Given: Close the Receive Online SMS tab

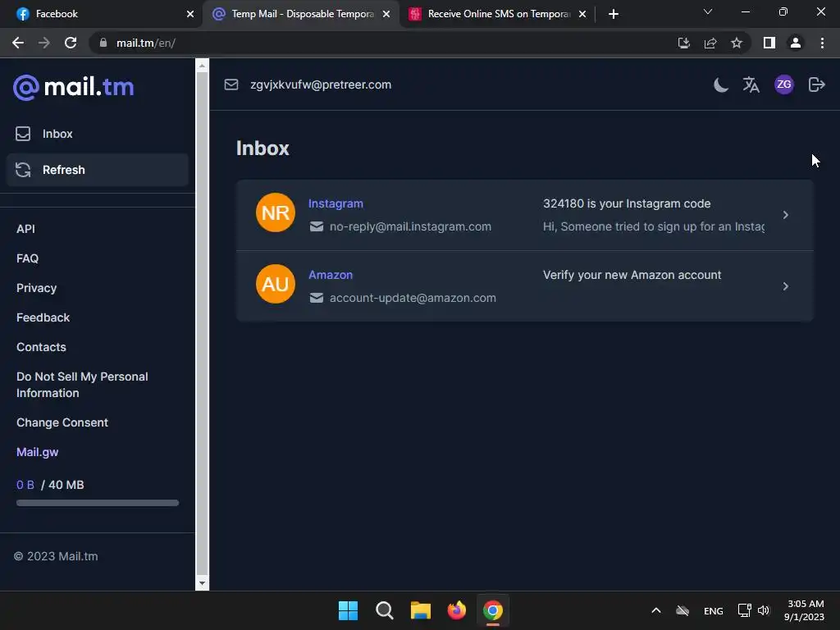Looking at the screenshot, I should (x=582, y=14).
